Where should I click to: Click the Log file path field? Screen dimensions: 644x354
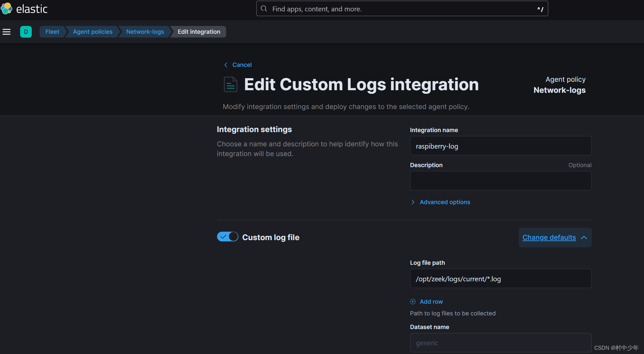[x=501, y=279]
